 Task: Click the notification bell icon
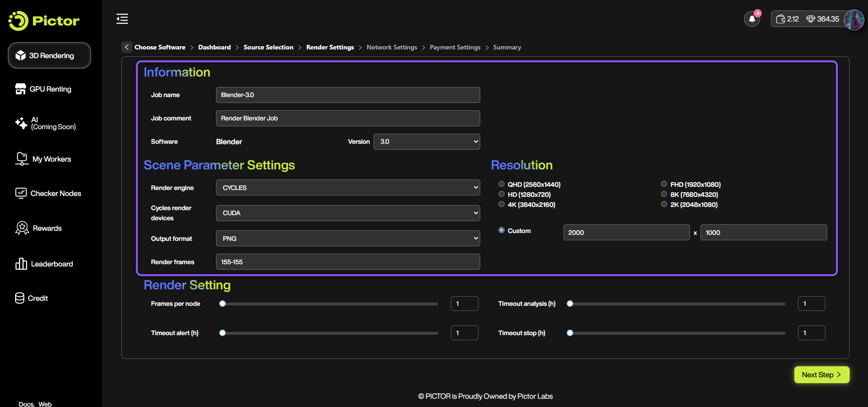(x=752, y=19)
